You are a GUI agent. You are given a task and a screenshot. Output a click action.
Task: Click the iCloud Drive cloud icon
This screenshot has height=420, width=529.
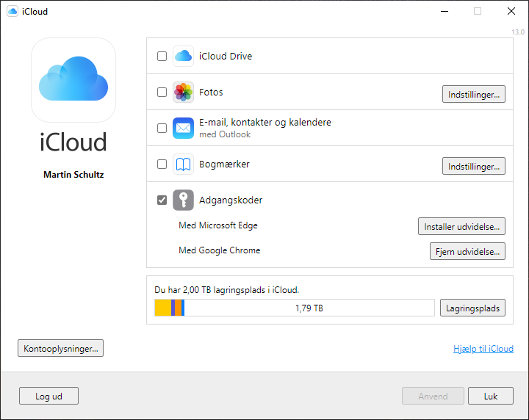183,56
